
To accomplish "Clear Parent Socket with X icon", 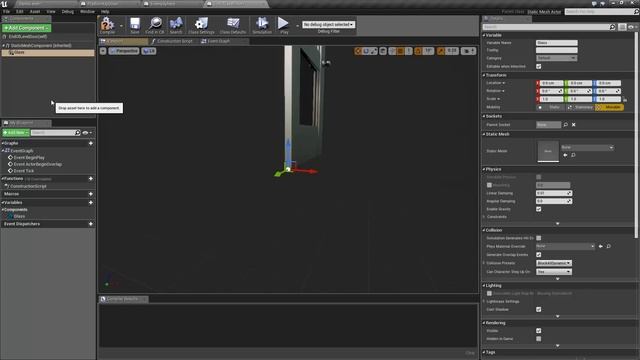I will 573,124.
